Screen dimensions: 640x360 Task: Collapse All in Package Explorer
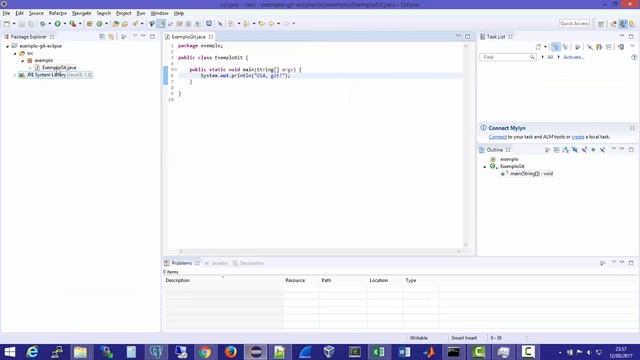(x=102, y=37)
